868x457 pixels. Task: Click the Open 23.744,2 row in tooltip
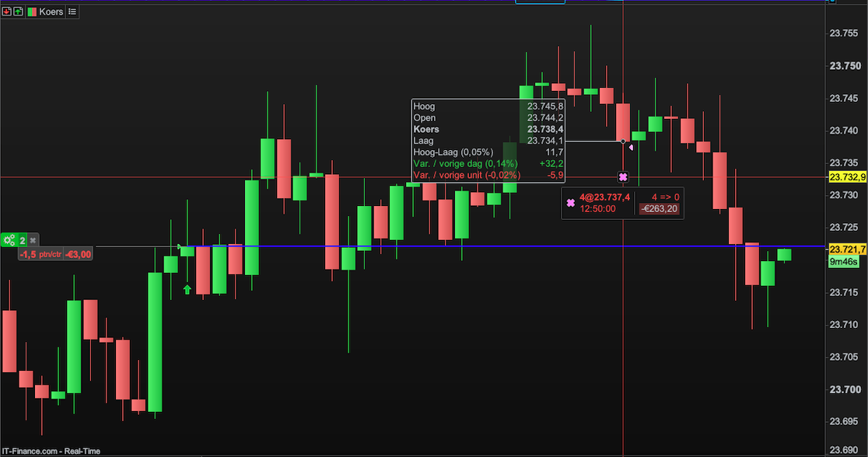(488, 118)
